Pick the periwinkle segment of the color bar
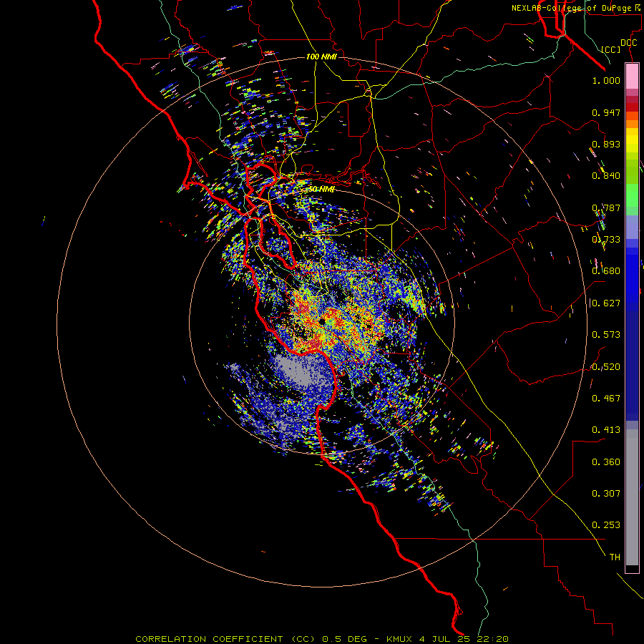This screenshot has height=644, width=644. [x=632, y=227]
